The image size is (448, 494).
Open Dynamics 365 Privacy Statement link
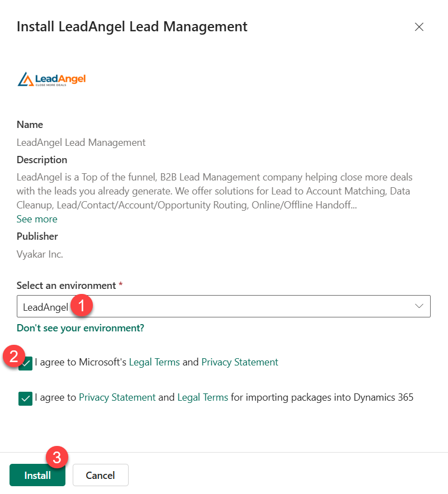117,397
